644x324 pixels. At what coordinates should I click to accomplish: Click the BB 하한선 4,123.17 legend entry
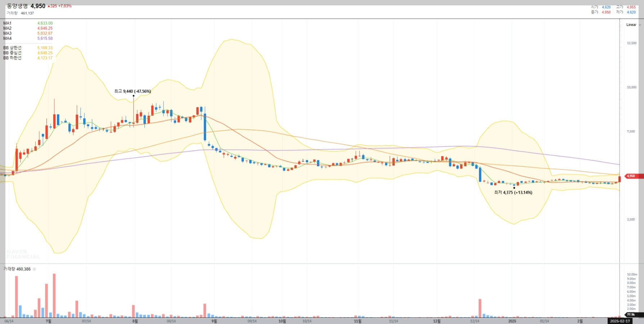point(28,58)
